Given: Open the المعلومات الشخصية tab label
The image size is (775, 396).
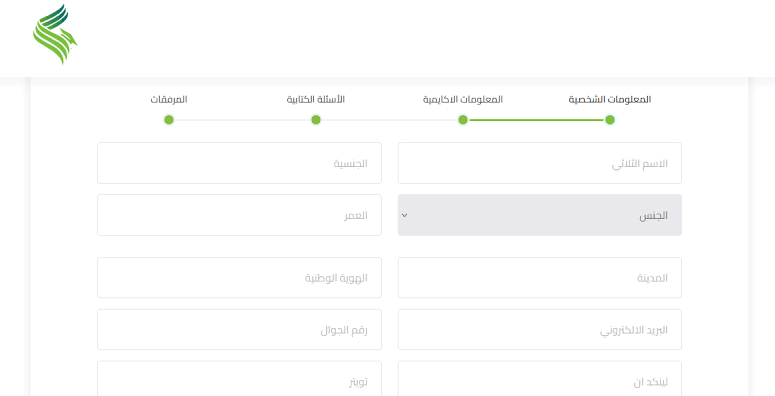Looking at the screenshot, I should click(x=609, y=99).
